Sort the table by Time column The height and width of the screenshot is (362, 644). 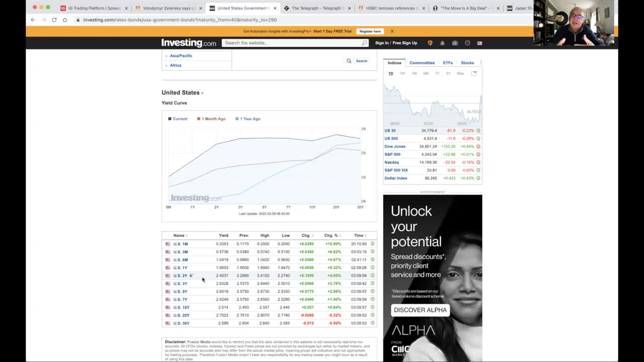pos(360,235)
